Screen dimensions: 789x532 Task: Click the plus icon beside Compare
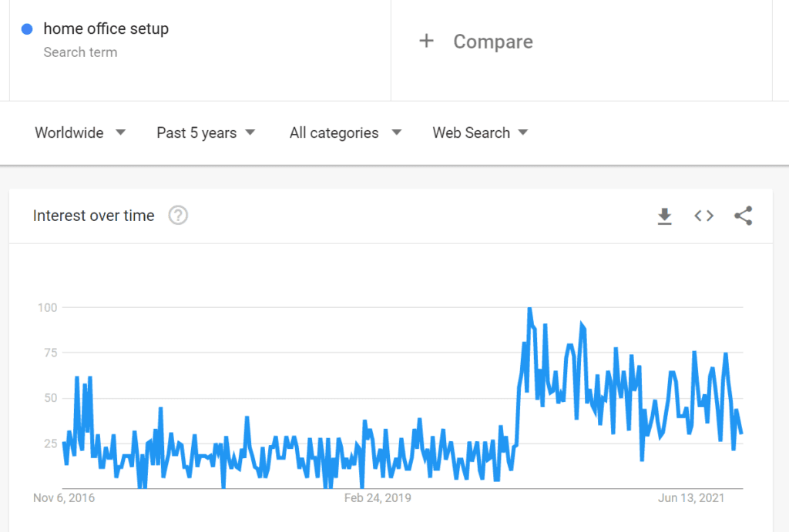pos(426,42)
